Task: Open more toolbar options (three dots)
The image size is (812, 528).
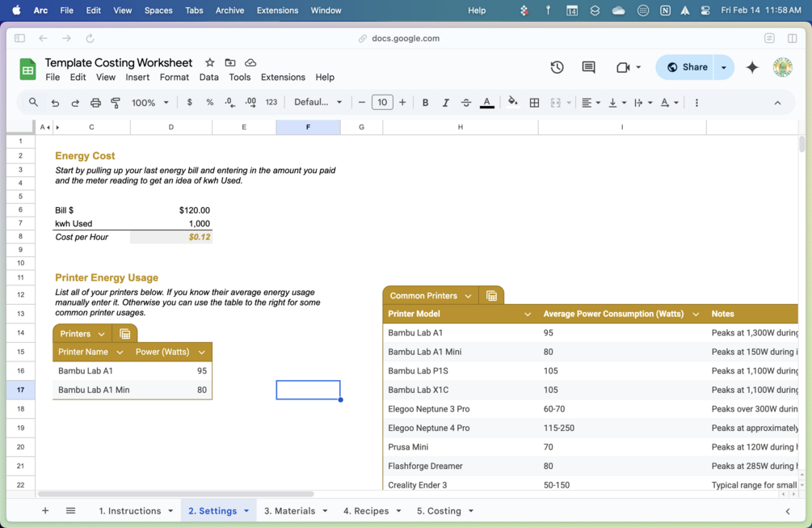Action: [696, 103]
